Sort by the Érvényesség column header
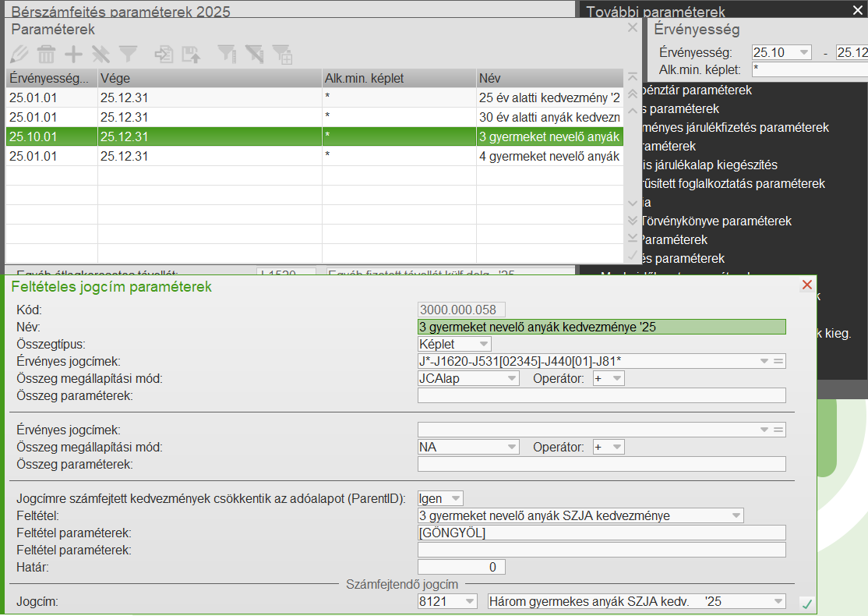Viewport: 868px width, 616px height. [x=51, y=78]
